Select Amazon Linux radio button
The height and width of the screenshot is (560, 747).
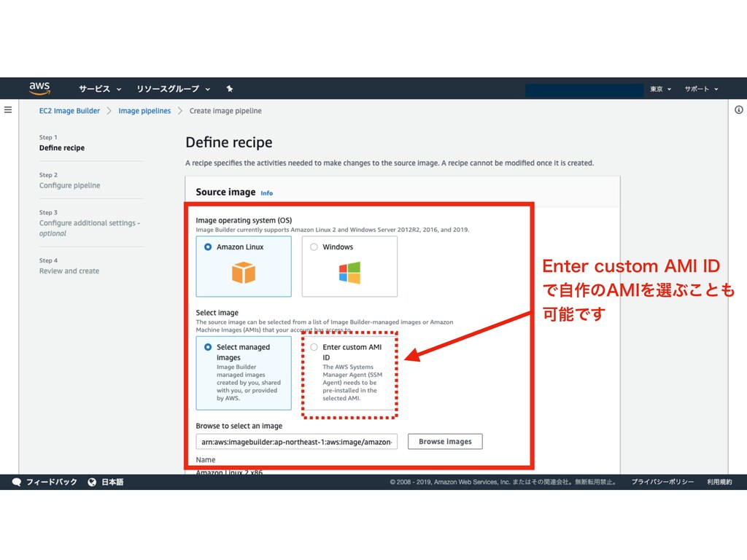tap(208, 246)
